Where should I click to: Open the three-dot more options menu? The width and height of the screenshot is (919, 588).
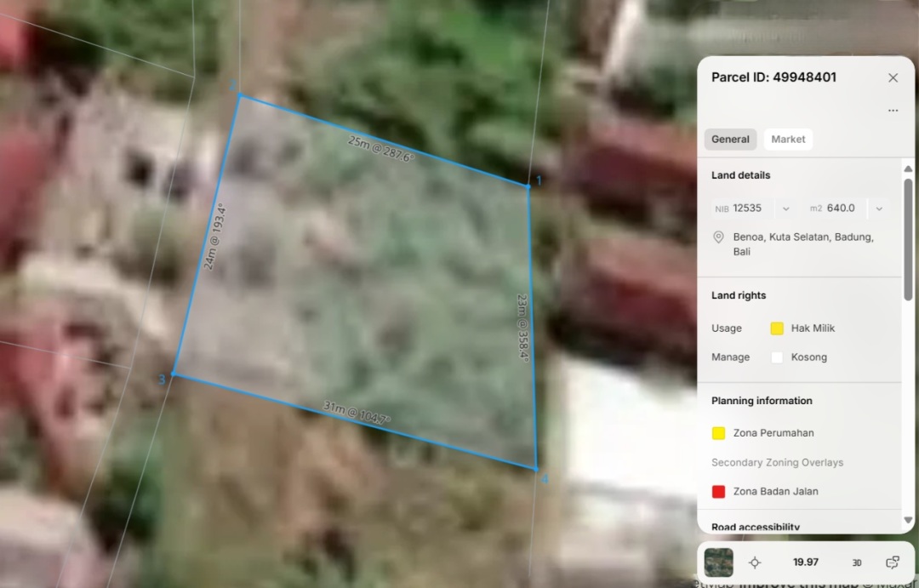(893, 111)
